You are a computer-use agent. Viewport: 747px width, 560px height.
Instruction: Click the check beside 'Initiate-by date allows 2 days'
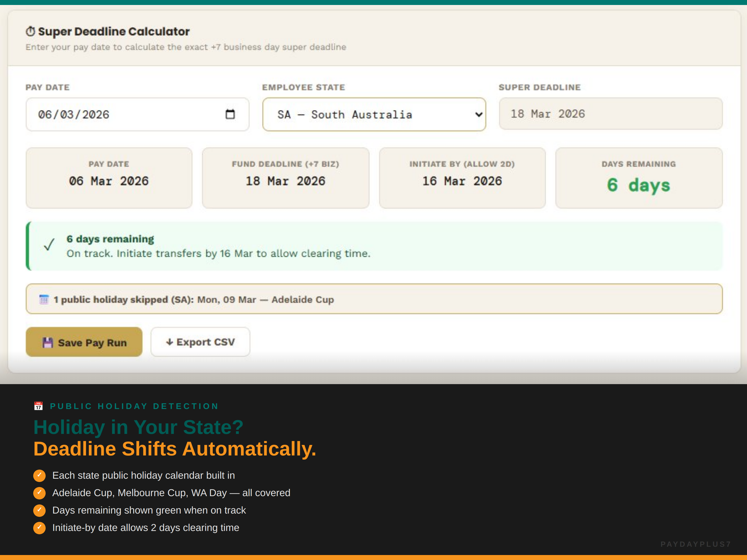coord(40,528)
